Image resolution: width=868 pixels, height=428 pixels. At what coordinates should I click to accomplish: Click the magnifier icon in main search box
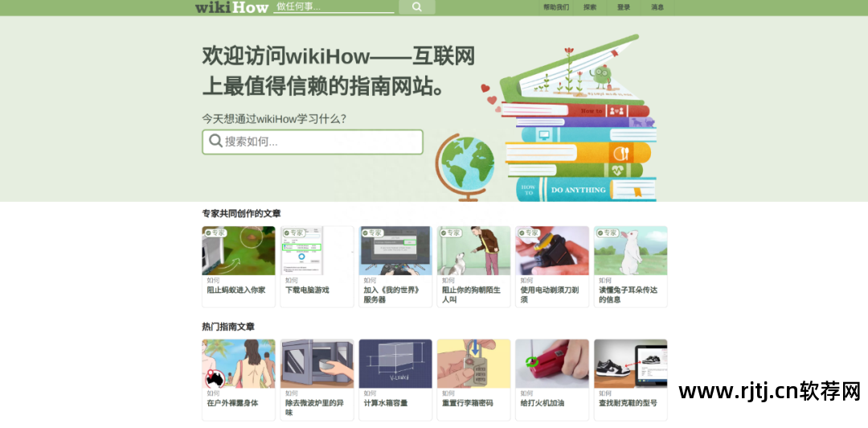pyautogui.click(x=215, y=142)
